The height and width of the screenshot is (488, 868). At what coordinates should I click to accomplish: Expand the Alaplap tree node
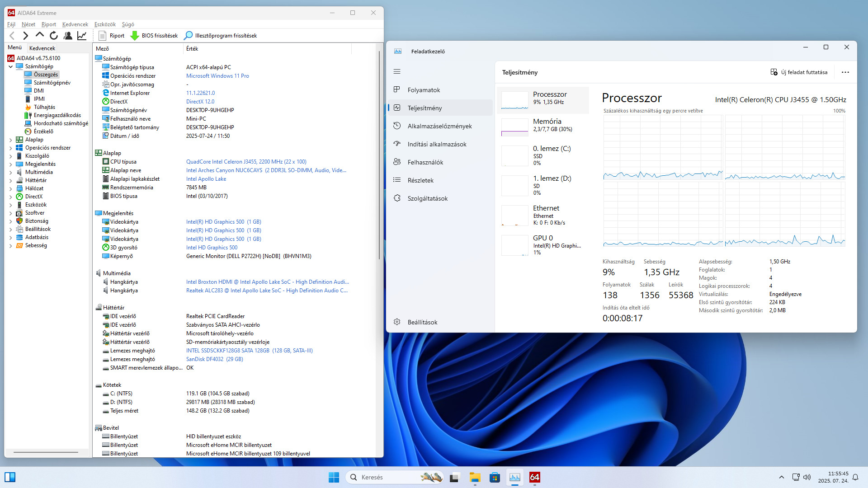[11, 140]
